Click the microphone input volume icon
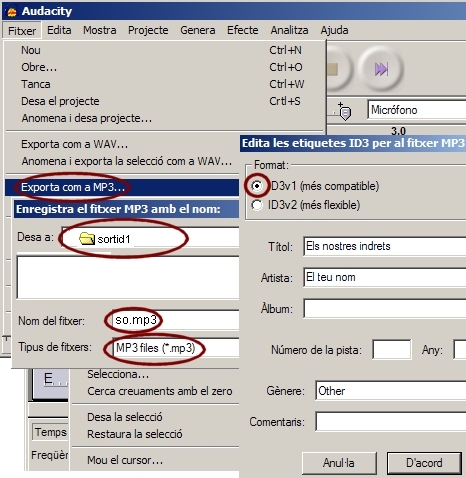The width and height of the screenshot is (466, 478). click(344, 111)
